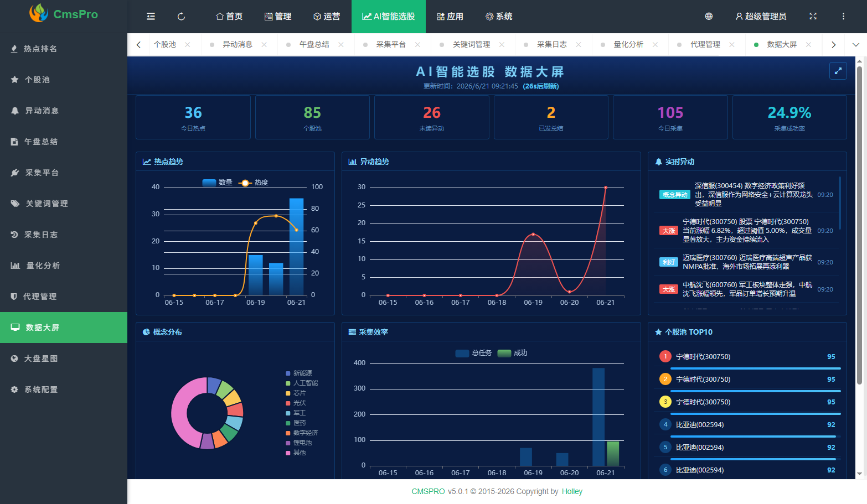Image resolution: width=867 pixels, height=504 pixels.
Task: Toggle 热度 series in 热点趋势 legend
Action: (x=254, y=183)
